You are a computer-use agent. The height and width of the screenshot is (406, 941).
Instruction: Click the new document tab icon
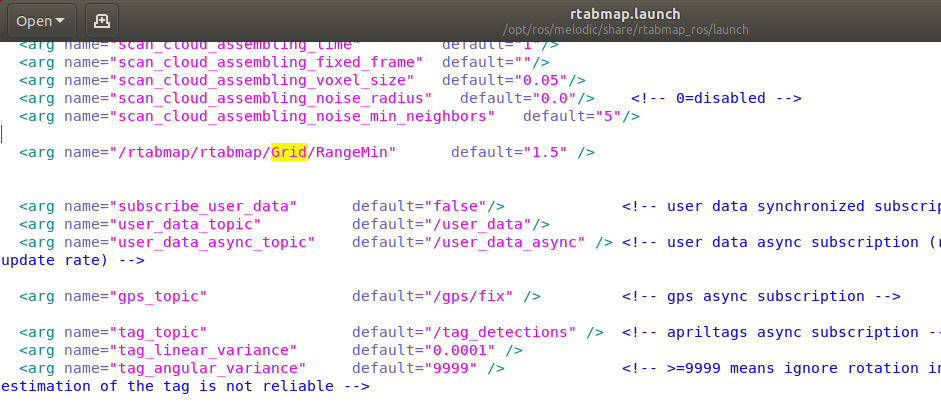102,20
